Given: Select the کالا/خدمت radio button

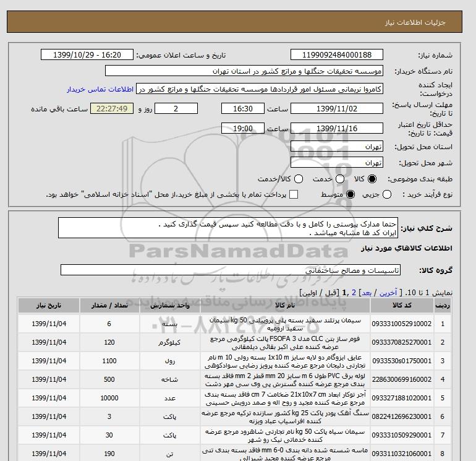Looking at the screenshot, I should click(x=299, y=179).
